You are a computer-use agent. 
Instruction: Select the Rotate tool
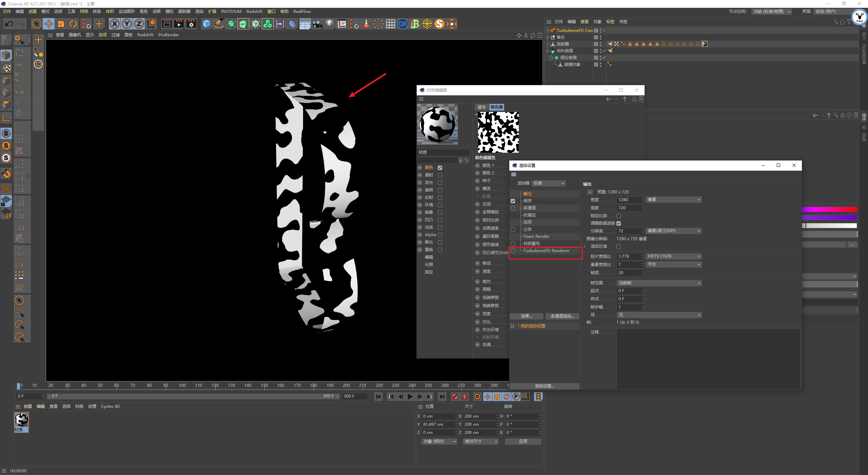click(73, 24)
